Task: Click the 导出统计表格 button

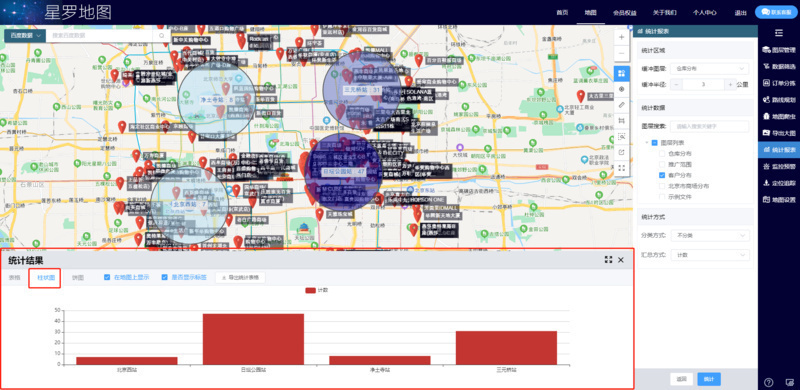Action: click(240, 278)
